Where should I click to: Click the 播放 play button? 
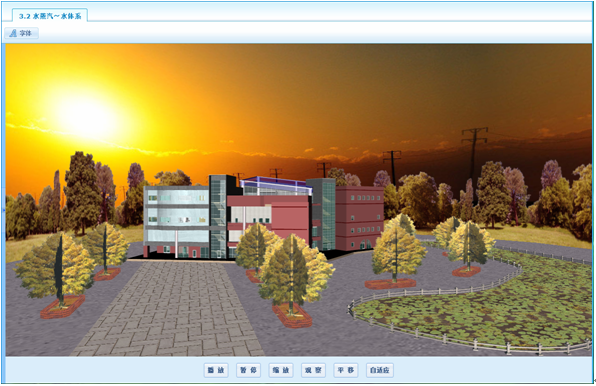pos(216,370)
